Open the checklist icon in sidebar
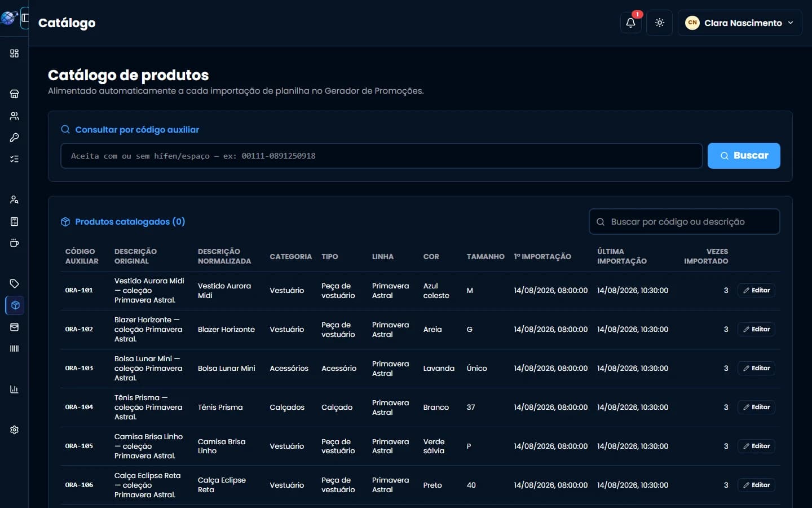 pos(15,159)
